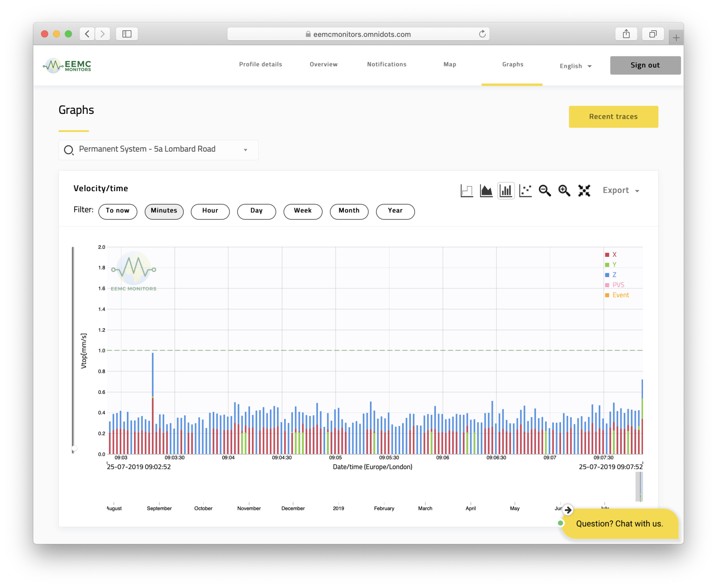The height and width of the screenshot is (588, 717).
Task: Click the EEMC Monitors logo
Action: tap(67, 66)
